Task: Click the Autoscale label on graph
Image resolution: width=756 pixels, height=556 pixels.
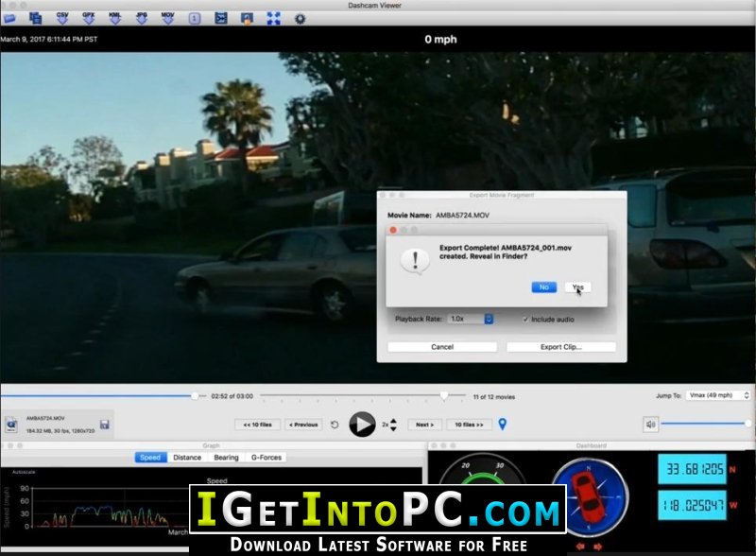Action: 24,472
